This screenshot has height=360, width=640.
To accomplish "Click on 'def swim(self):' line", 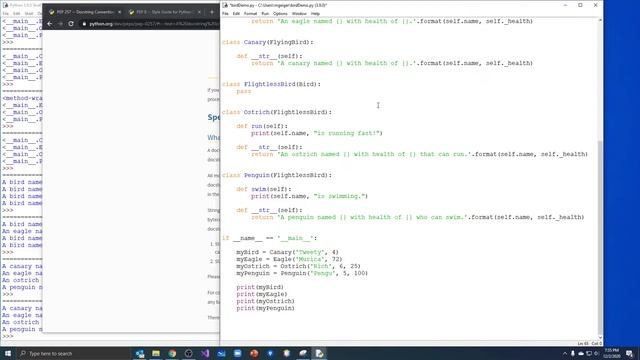I will pos(264,189).
